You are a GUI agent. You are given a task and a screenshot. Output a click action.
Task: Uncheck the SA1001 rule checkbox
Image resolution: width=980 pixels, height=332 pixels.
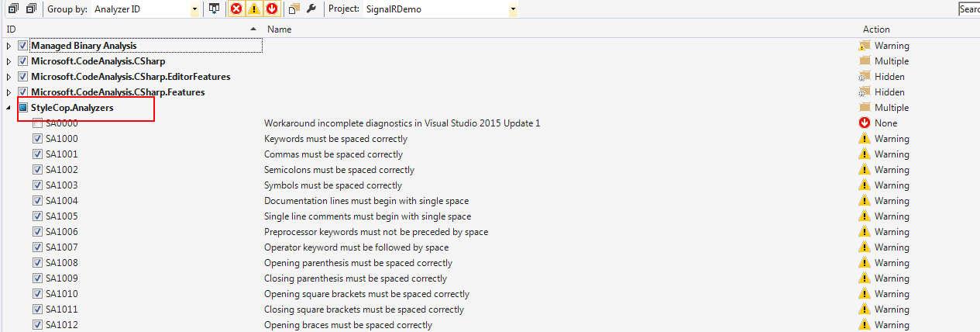click(x=37, y=154)
